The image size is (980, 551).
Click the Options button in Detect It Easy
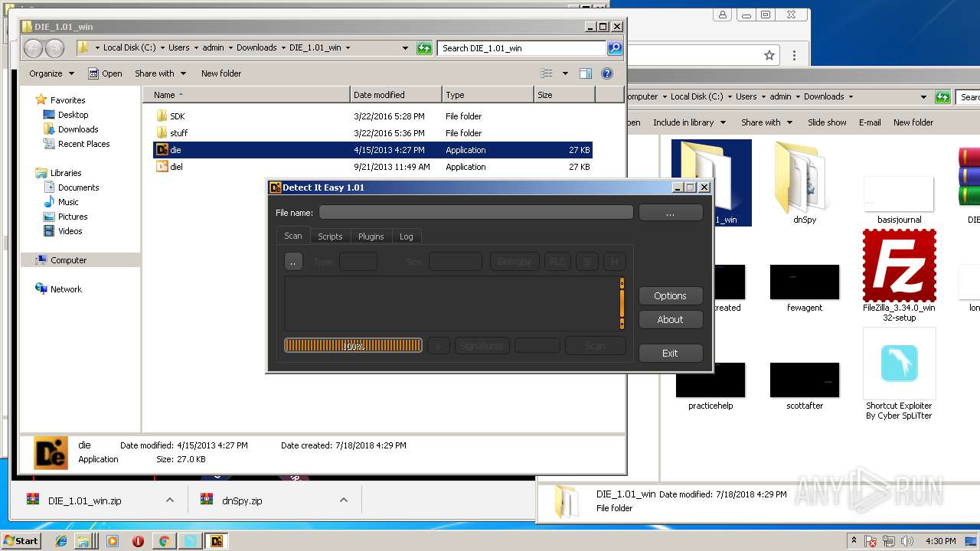pos(670,296)
